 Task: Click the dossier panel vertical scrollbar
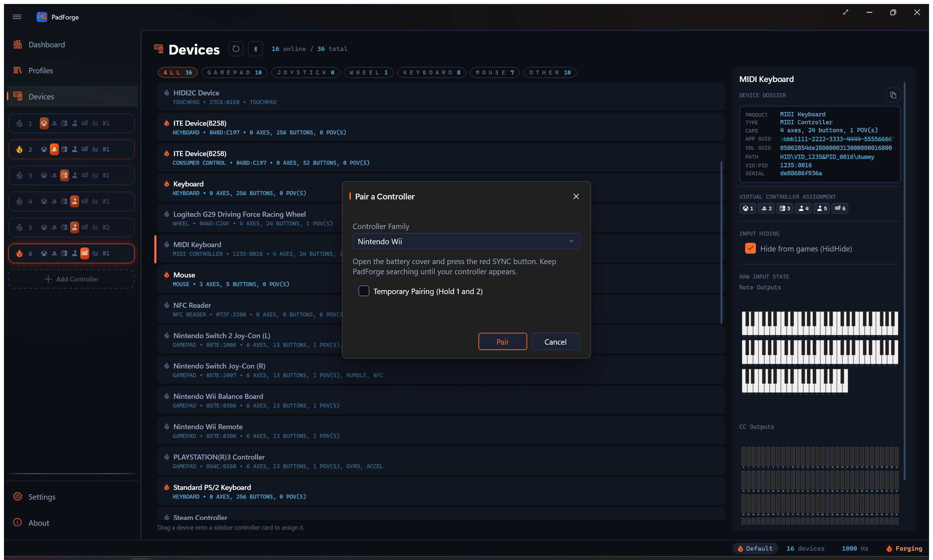pyautogui.click(x=905, y=281)
